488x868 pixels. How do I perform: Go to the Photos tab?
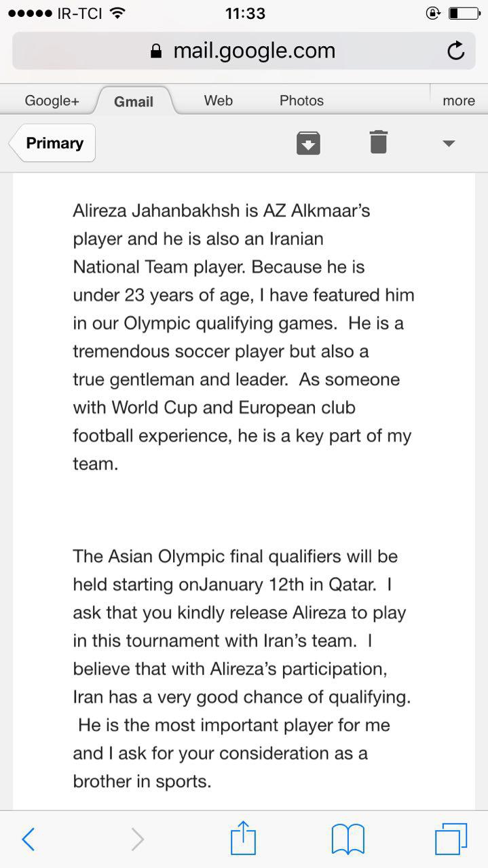[x=301, y=100]
